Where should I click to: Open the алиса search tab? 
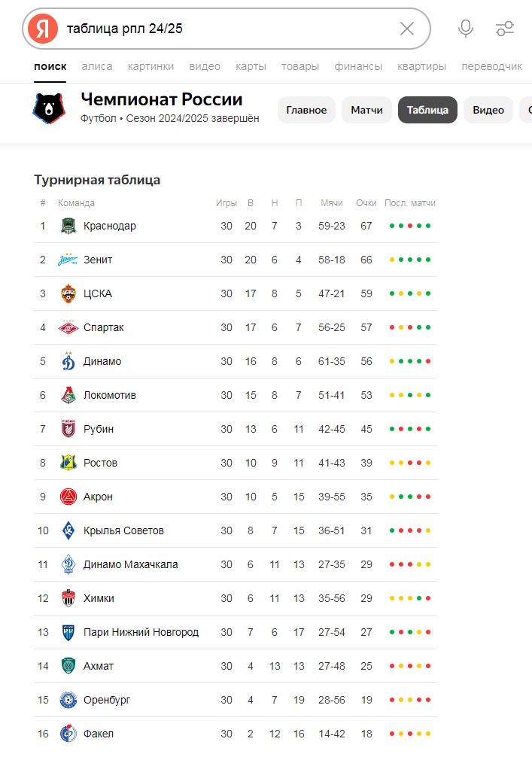click(x=96, y=66)
